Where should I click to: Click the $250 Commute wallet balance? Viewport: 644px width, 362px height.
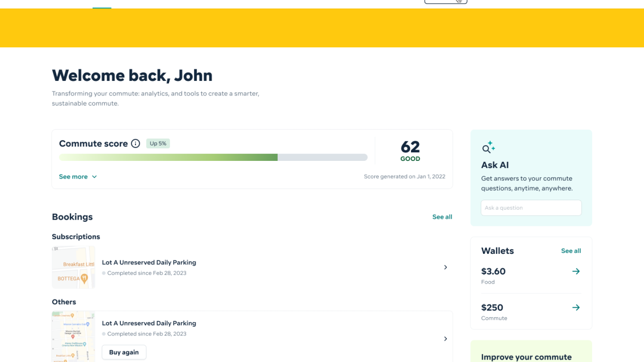pos(492,308)
